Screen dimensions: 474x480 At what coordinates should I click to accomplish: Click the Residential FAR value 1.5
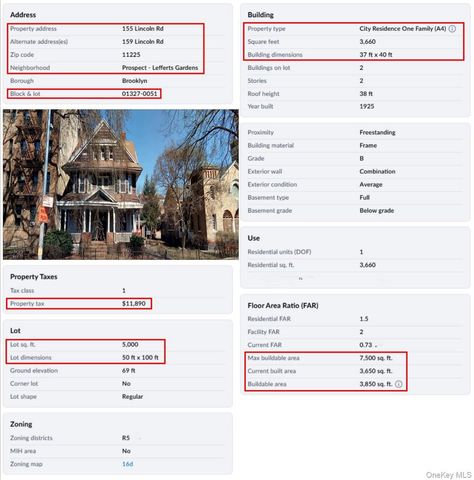(364, 319)
